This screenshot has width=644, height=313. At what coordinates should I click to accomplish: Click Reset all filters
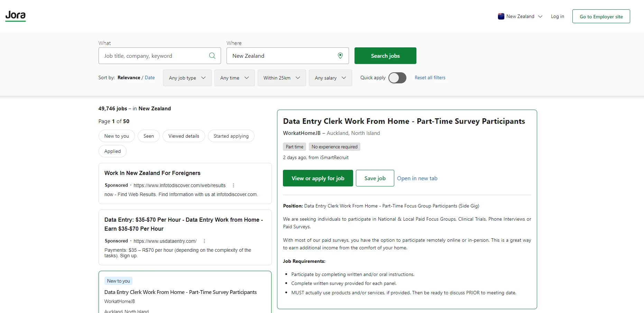tap(430, 77)
